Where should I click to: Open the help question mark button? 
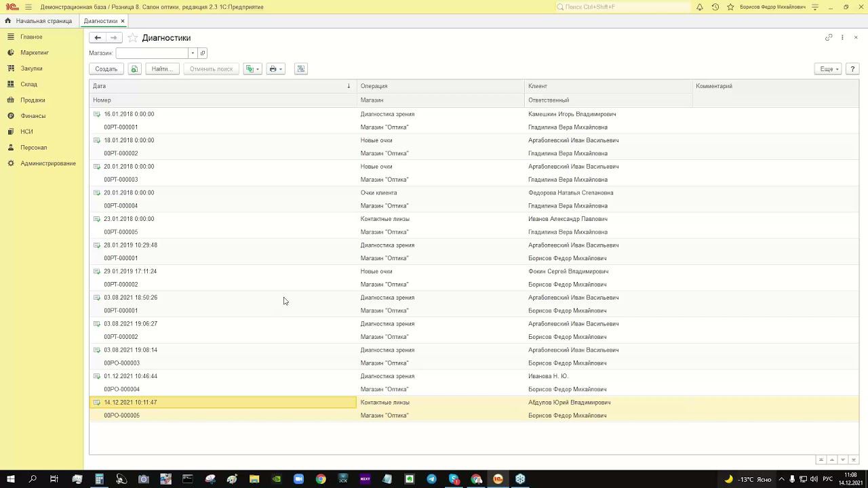point(852,69)
